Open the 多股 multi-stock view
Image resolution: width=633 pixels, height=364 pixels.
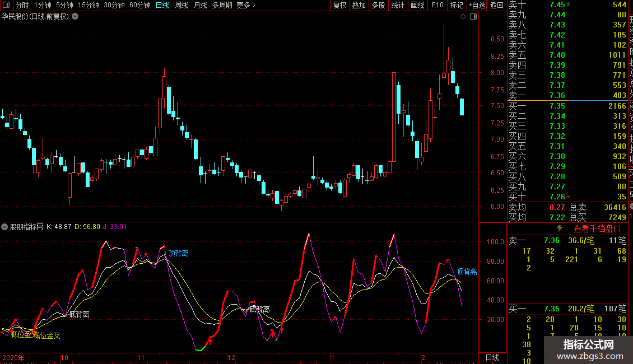point(378,5)
